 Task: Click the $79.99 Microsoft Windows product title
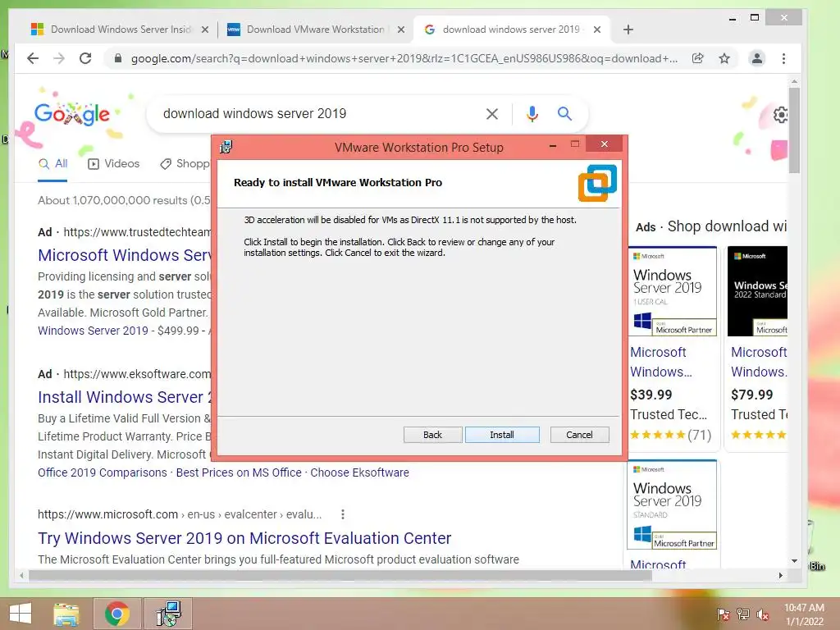[759, 362]
